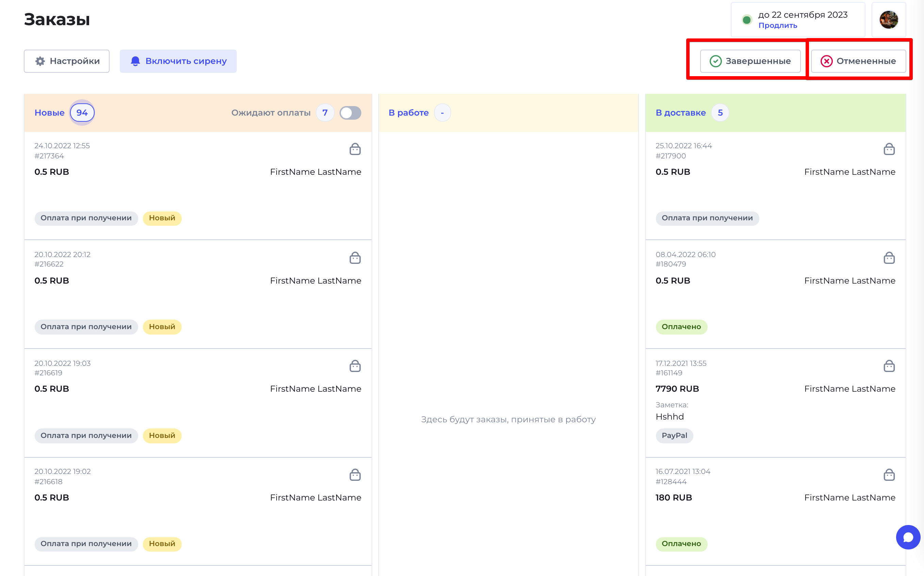Click Оплачено tag on order #128444
The image size is (924, 576).
click(x=681, y=544)
